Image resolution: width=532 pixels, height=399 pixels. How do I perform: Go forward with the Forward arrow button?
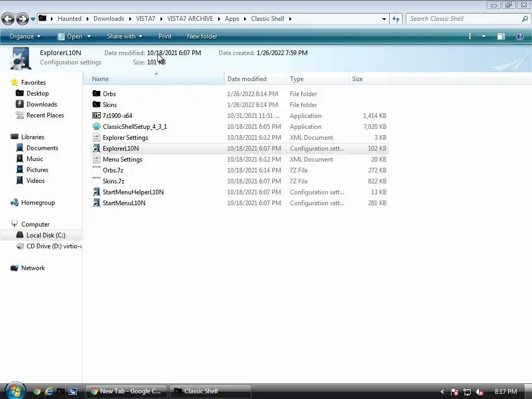pyautogui.click(x=22, y=19)
